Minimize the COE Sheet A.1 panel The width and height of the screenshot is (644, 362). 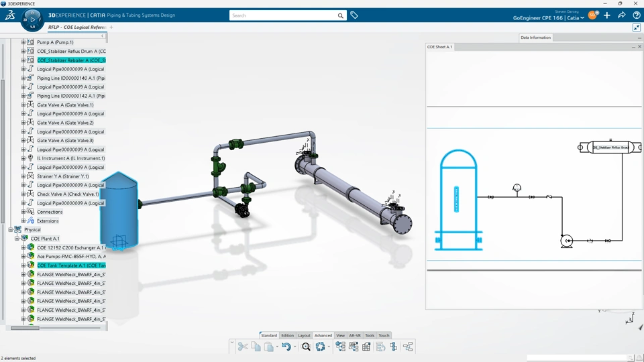coord(633,47)
